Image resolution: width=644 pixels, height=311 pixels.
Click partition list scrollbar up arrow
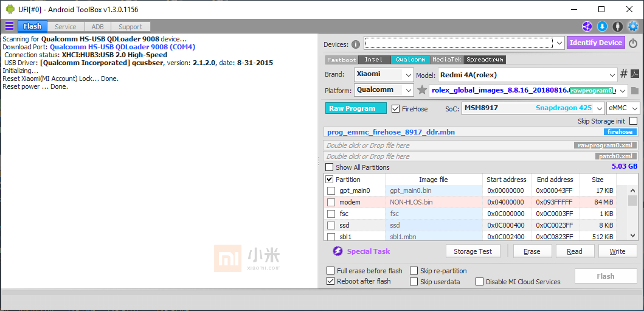(633, 190)
